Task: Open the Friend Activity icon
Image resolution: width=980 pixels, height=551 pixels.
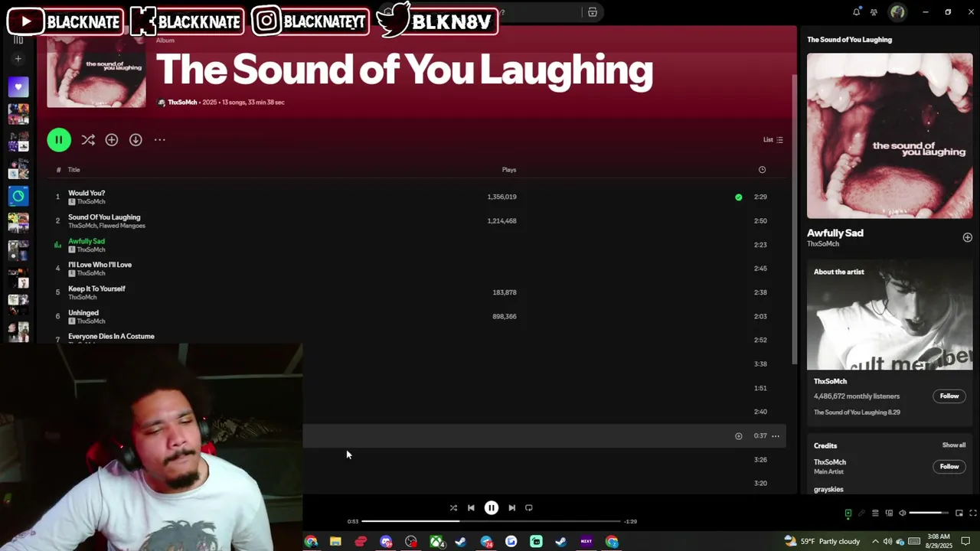Action: coord(874,12)
